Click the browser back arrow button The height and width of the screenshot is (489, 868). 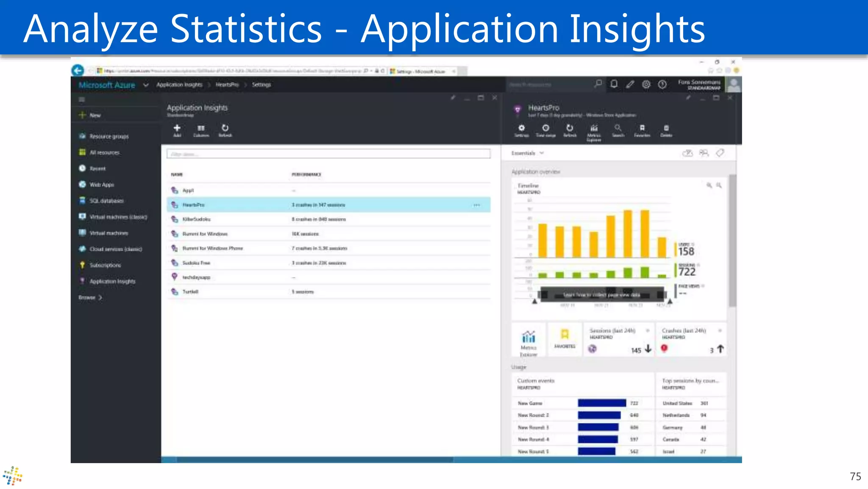[x=78, y=70]
